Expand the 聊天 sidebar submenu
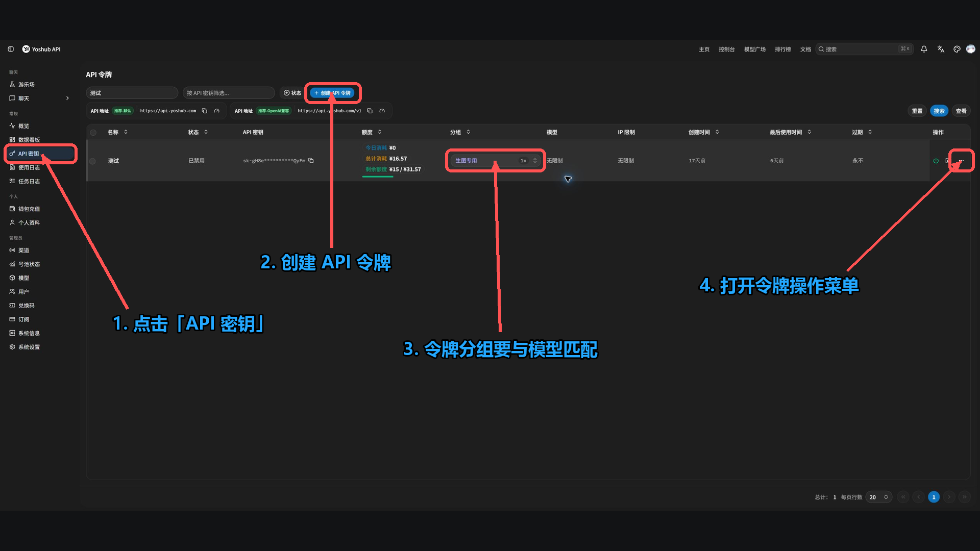 [x=67, y=98]
